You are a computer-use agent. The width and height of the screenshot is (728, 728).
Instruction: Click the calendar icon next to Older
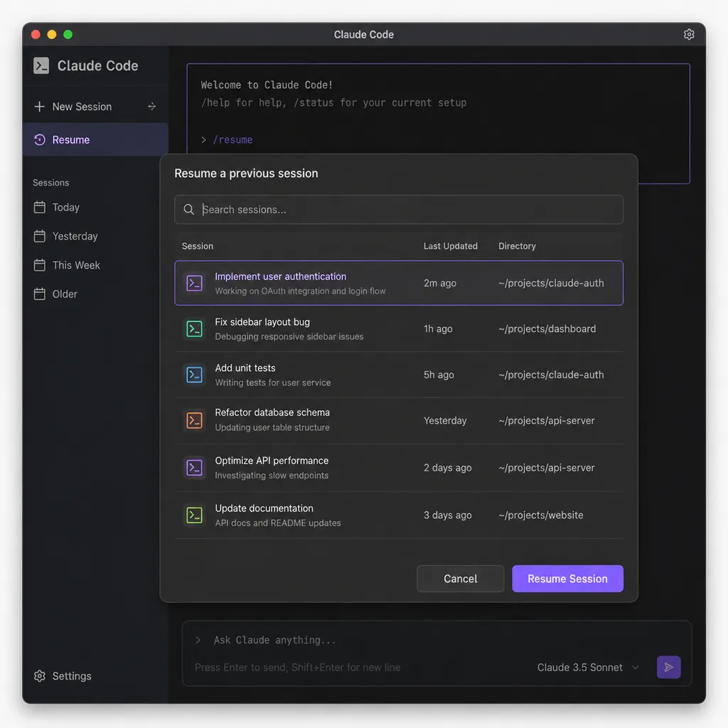pyautogui.click(x=40, y=294)
